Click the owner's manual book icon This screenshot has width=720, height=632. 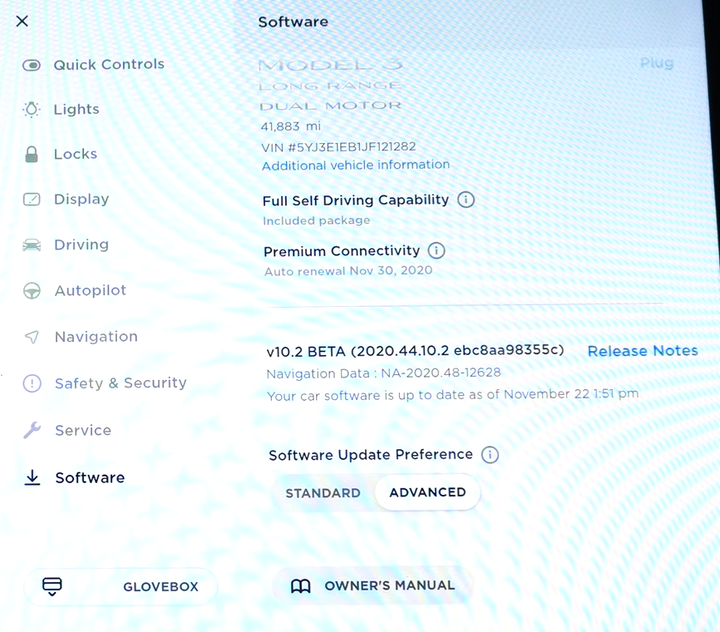coord(301,586)
